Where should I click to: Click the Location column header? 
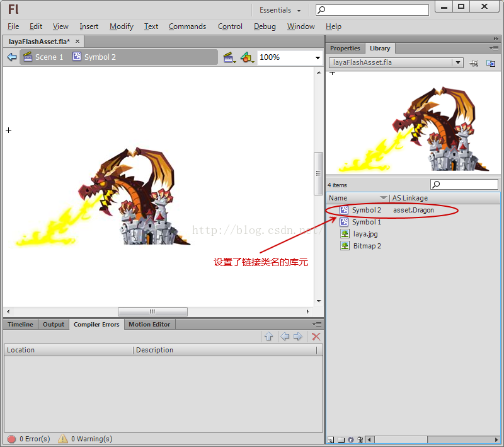click(69, 350)
